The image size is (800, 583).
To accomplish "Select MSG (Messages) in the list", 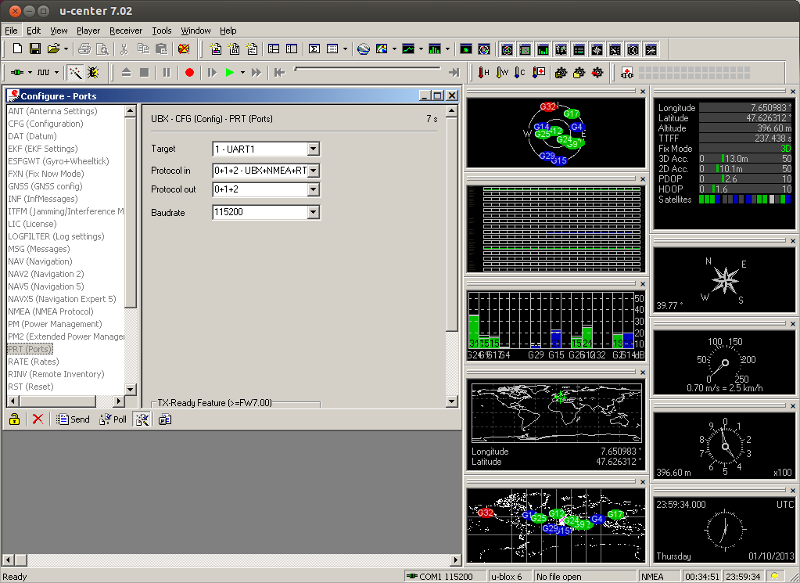I will click(39, 249).
